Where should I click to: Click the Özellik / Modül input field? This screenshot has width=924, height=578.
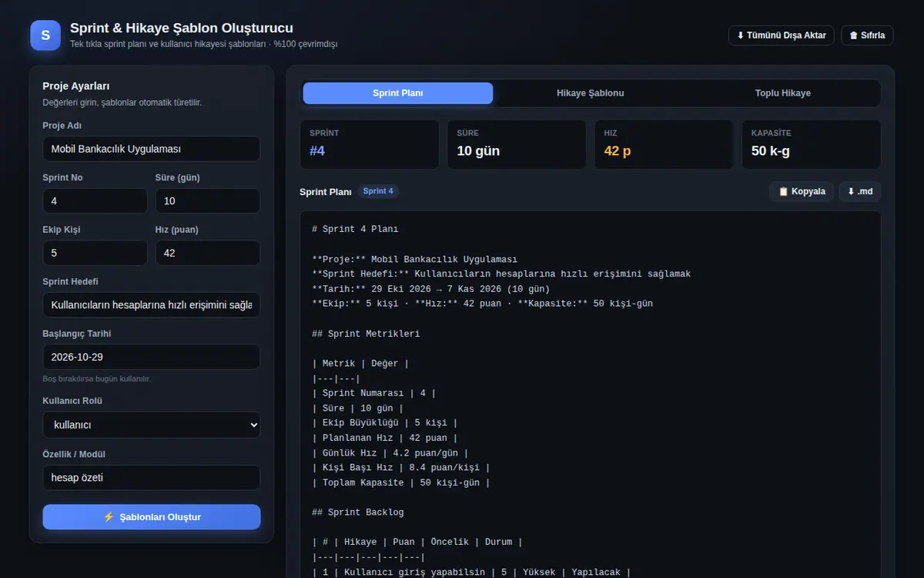(x=152, y=478)
